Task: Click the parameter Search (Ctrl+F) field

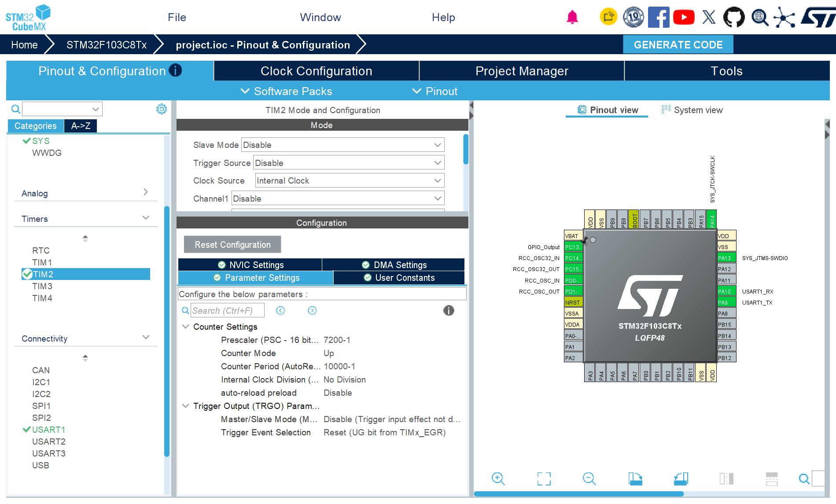Action: (x=228, y=310)
